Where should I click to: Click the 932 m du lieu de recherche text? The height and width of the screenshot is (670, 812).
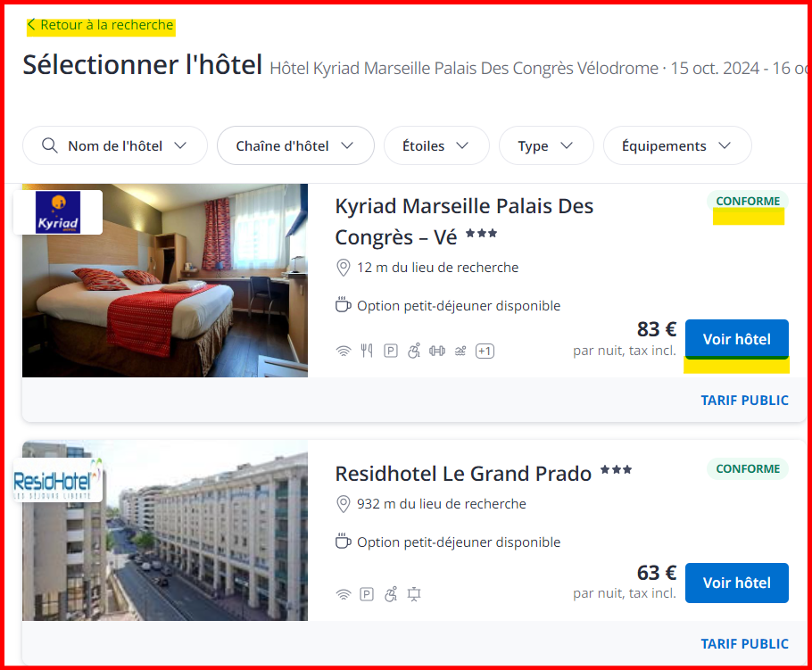tap(441, 504)
